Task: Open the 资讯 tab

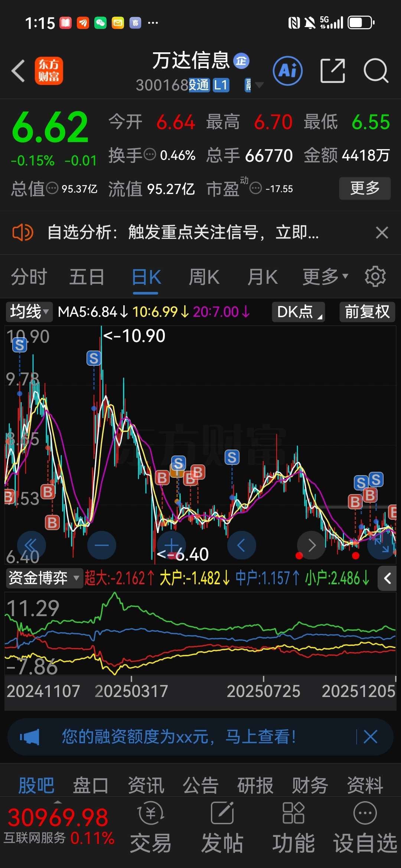Action: tap(146, 785)
